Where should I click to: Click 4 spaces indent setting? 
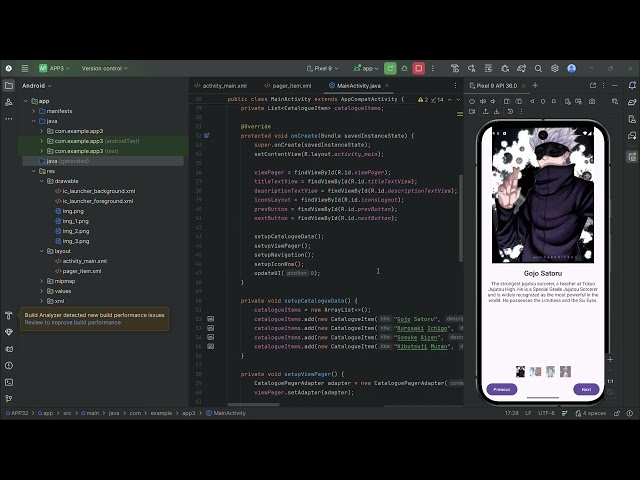591,413
